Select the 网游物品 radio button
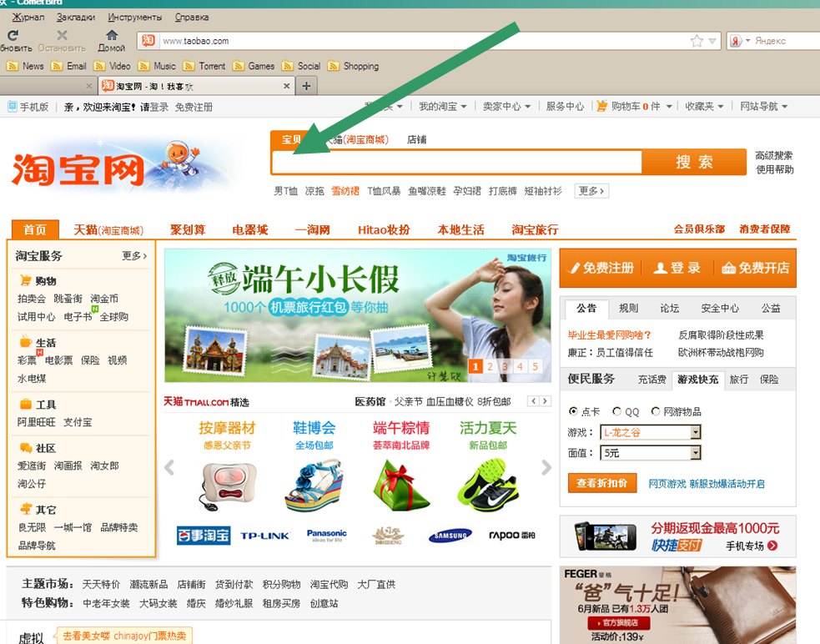The width and height of the screenshot is (820, 644). click(656, 412)
